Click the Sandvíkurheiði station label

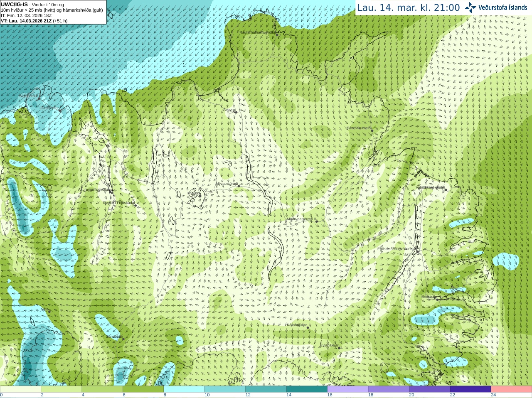(x=359, y=128)
